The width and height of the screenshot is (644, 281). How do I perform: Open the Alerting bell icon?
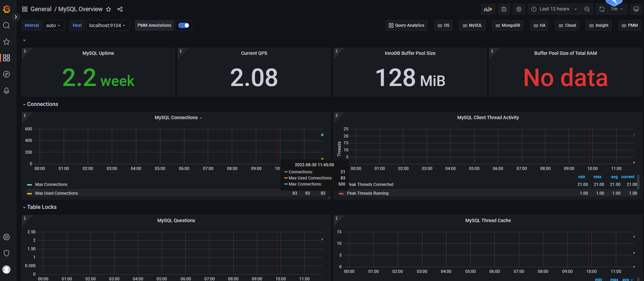[6, 90]
